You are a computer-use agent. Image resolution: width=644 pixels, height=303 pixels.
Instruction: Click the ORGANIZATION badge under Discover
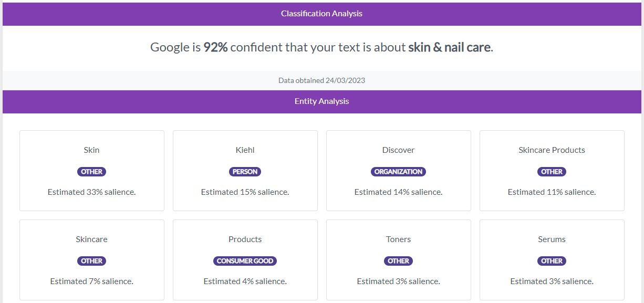tap(399, 172)
